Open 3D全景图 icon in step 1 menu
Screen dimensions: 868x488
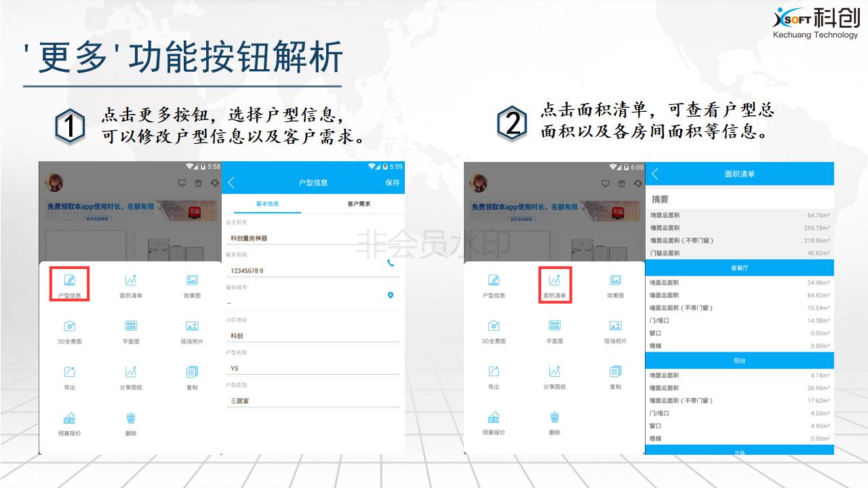69,326
